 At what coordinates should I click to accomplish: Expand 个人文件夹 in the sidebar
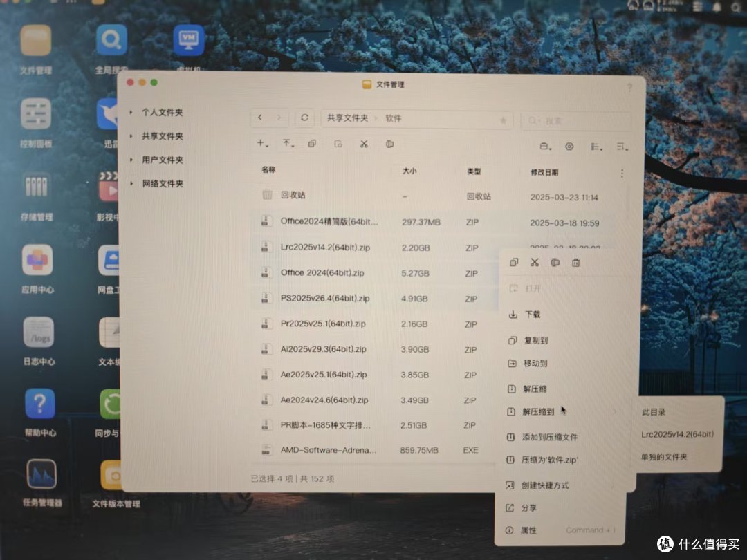[x=131, y=113]
